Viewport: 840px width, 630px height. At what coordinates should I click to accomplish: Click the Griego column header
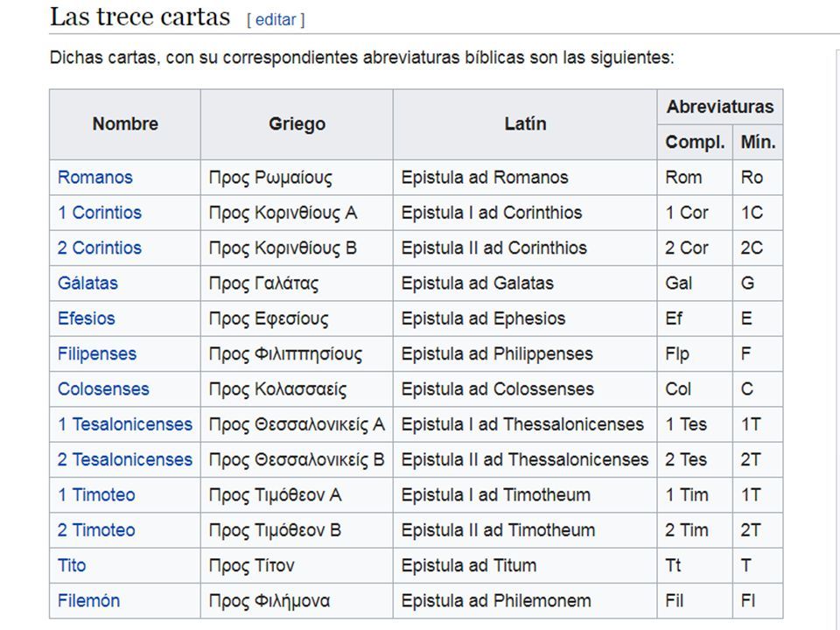click(297, 124)
